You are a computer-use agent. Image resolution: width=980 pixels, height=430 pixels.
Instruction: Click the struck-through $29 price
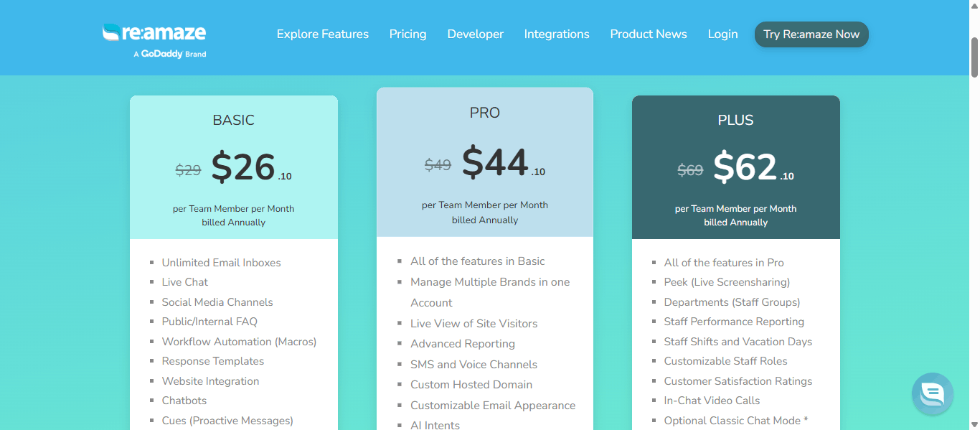[188, 170]
